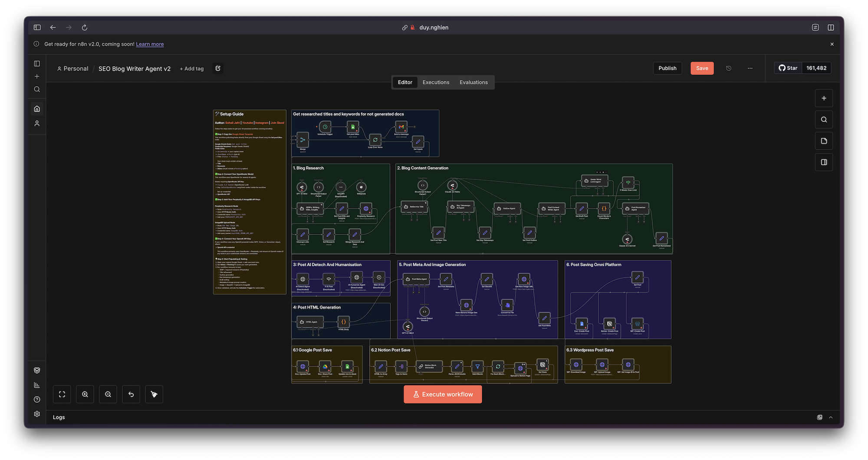The height and width of the screenshot is (460, 868).
Task: Click the Execute workflow button
Action: [x=443, y=394]
